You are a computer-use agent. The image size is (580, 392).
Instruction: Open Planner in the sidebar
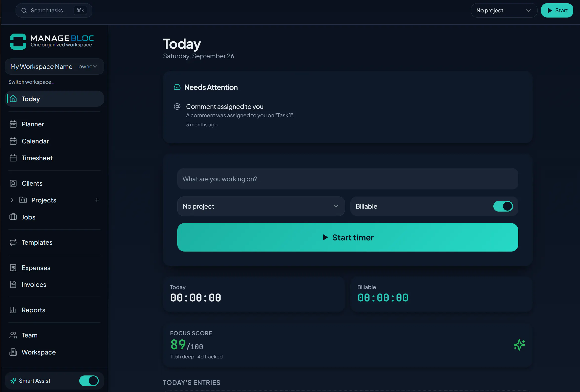(54, 124)
